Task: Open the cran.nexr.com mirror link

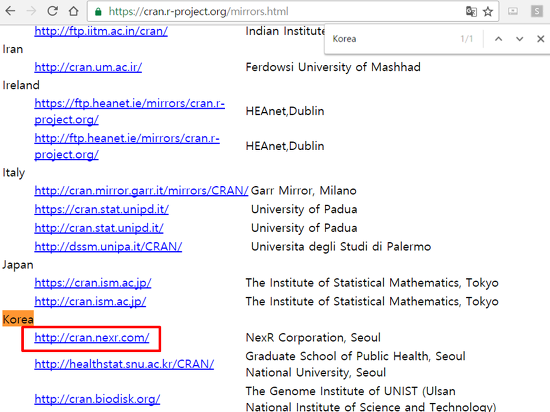Action: click(x=92, y=338)
